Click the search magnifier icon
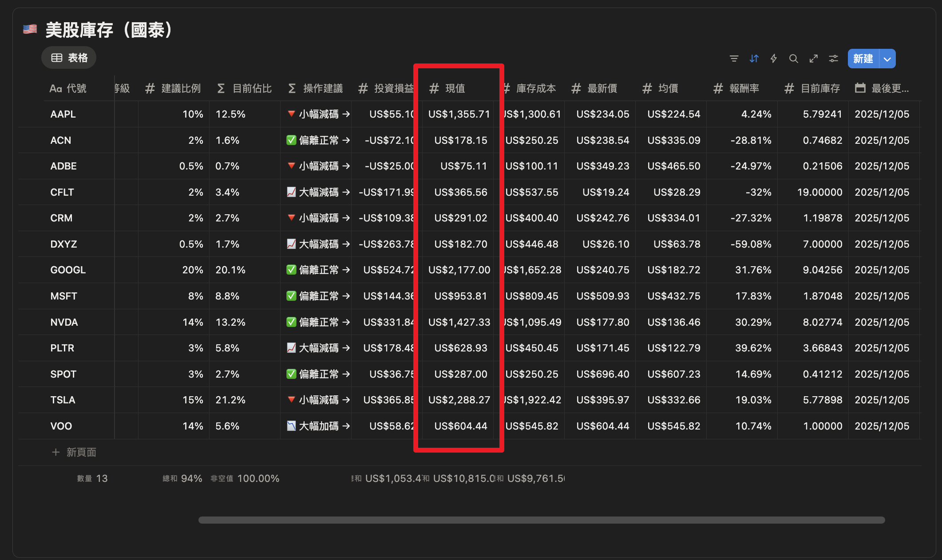Screen dimensions: 942x560 [793, 59]
